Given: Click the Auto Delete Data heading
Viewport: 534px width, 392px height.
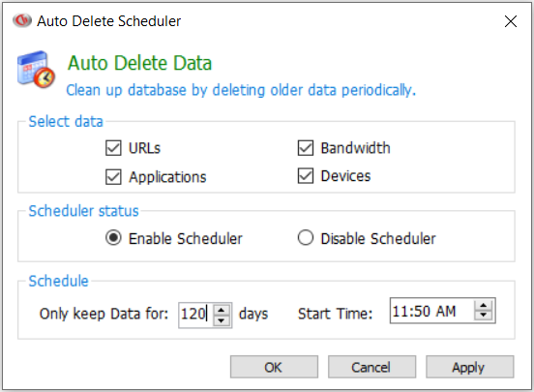Looking at the screenshot, I should tap(139, 63).
